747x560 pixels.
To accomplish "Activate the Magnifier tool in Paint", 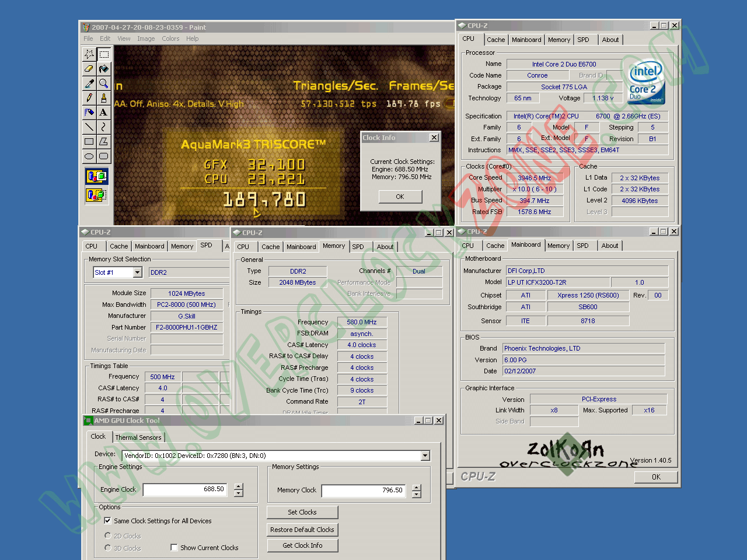I will (104, 83).
